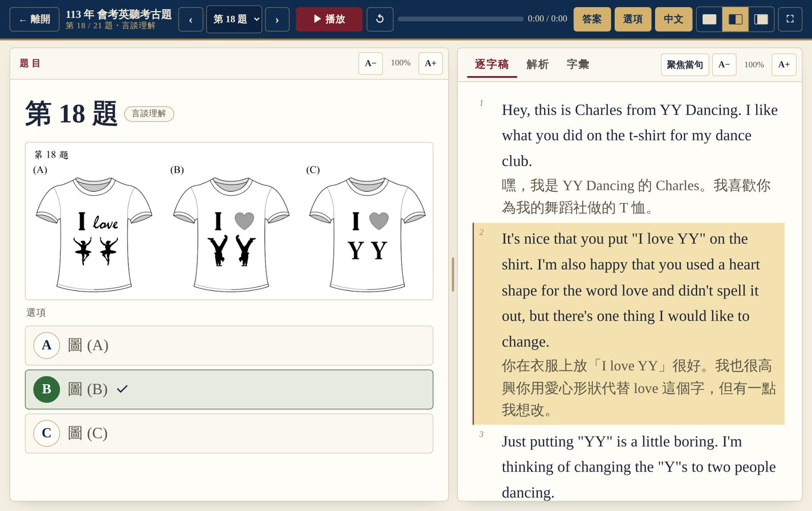Click the 題目 panel header label
Viewport: 812px width, 511px height.
[30, 63]
